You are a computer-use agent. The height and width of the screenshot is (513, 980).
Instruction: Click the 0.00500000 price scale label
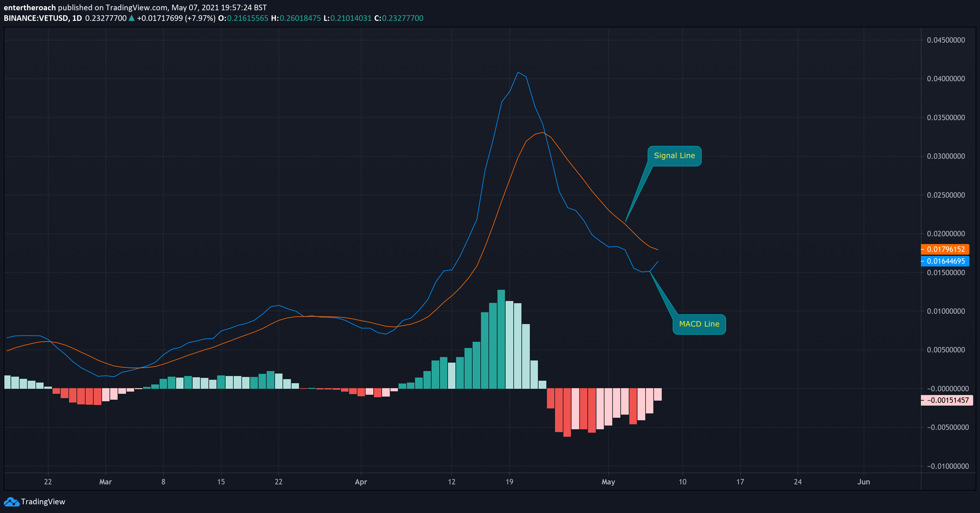[946, 350]
